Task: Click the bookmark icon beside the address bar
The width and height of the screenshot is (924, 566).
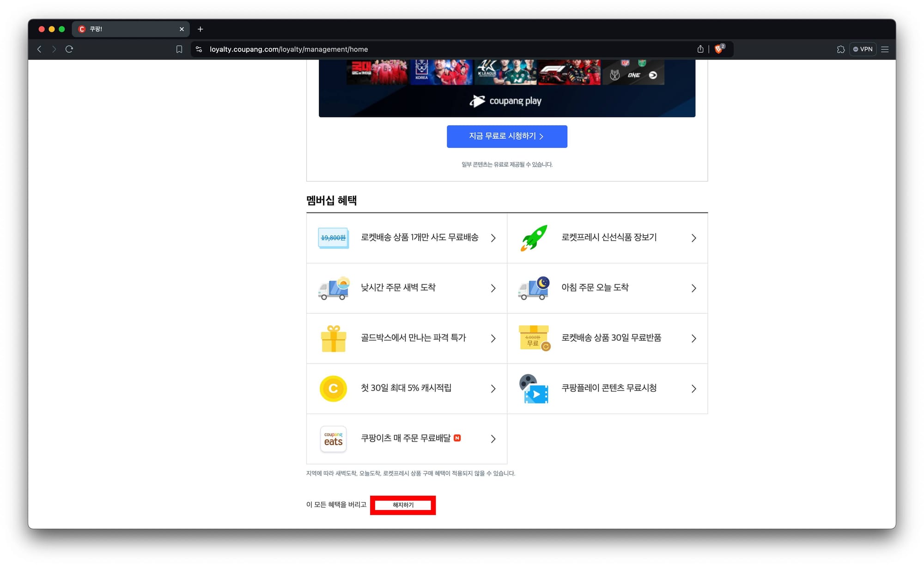Action: pos(179,49)
